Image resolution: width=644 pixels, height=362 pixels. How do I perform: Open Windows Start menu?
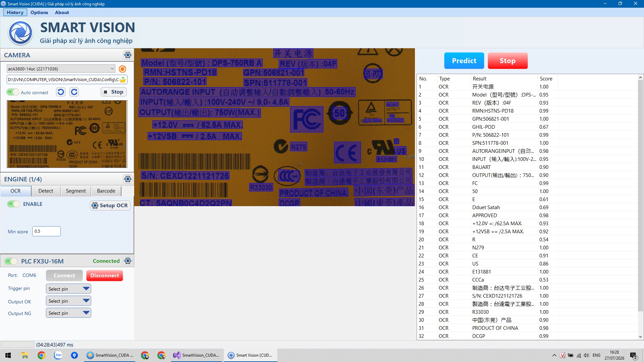point(8,355)
